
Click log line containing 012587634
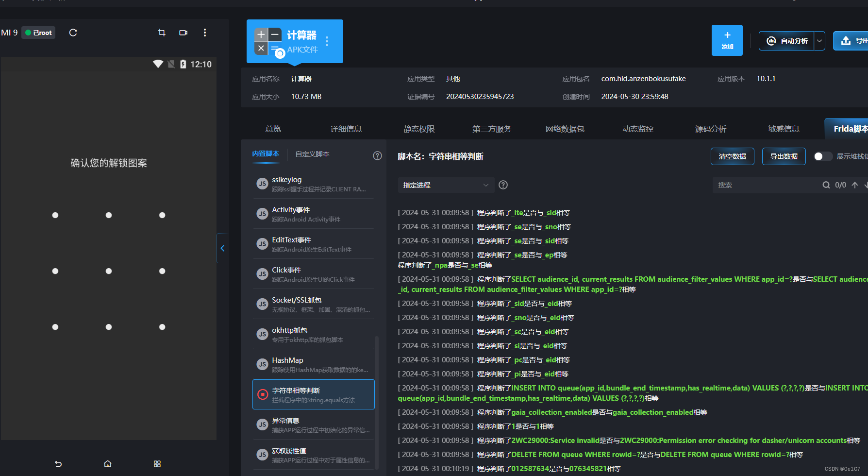coord(509,469)
